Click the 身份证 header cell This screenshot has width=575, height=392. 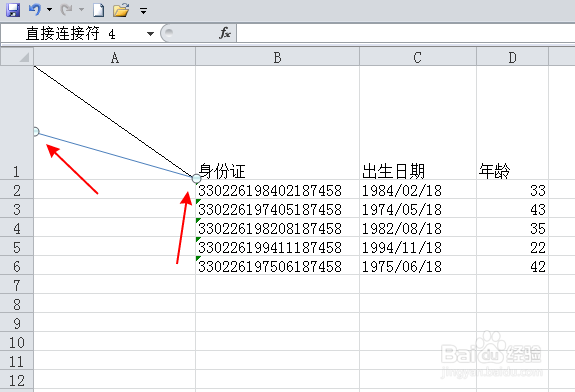click(x=278, y=122)
